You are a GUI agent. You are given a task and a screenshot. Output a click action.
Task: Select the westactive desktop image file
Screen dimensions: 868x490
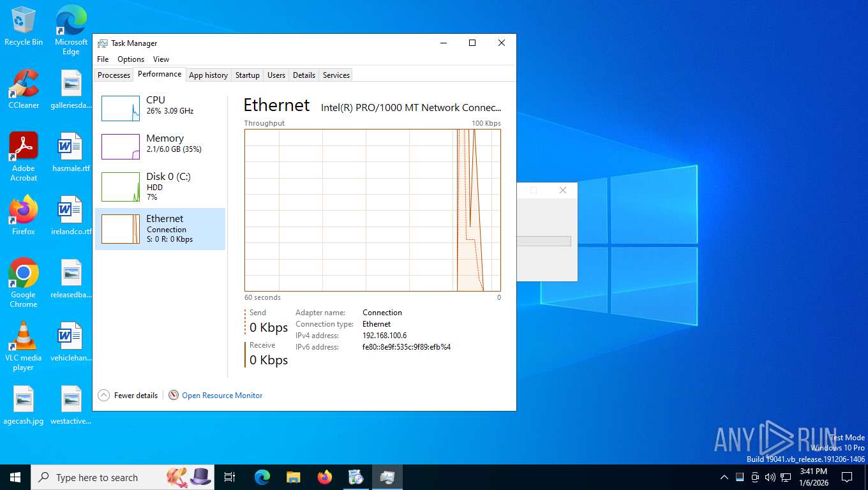point(71,406)
